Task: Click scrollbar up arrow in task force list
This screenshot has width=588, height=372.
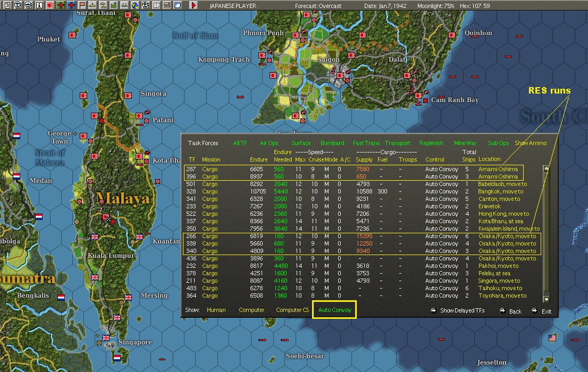Action: tap(547, 168)
